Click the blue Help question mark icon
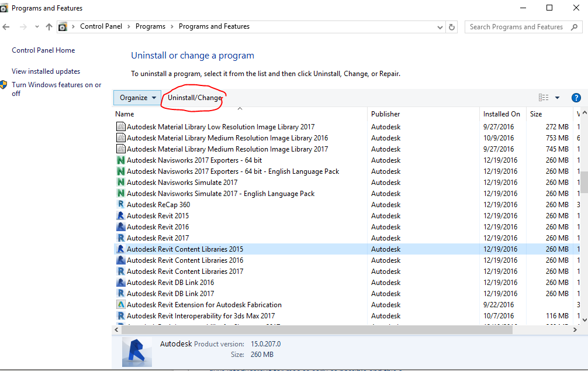Image resolution: width=588 pixels, height=371 pixels. 577,97
